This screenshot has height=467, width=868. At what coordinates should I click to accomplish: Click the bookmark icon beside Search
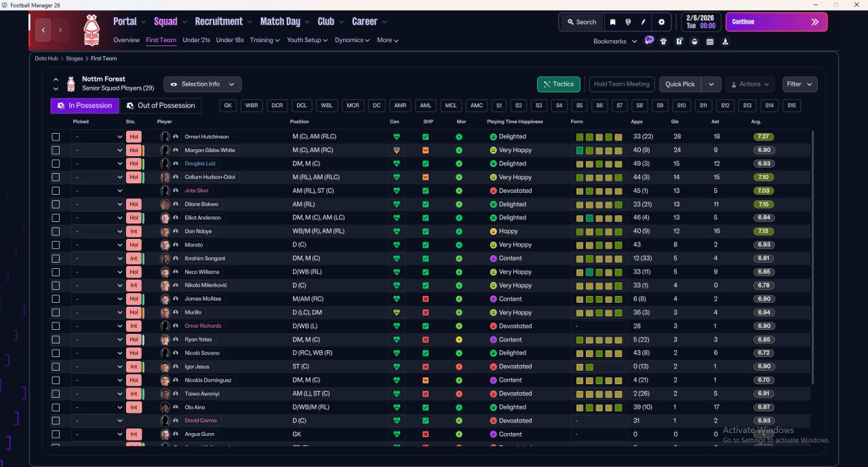pyautogui.click(x=612, y=22)
